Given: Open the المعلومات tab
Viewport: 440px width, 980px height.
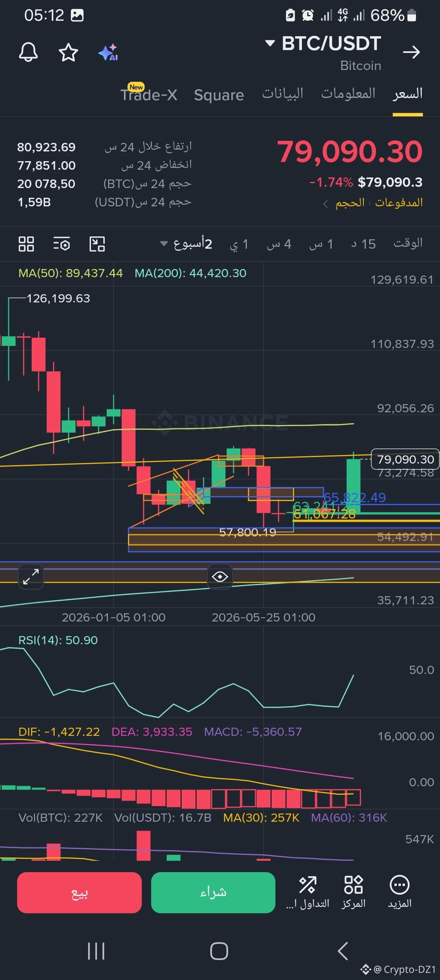Looking at the screenshot, I should [x=348, y=94].
